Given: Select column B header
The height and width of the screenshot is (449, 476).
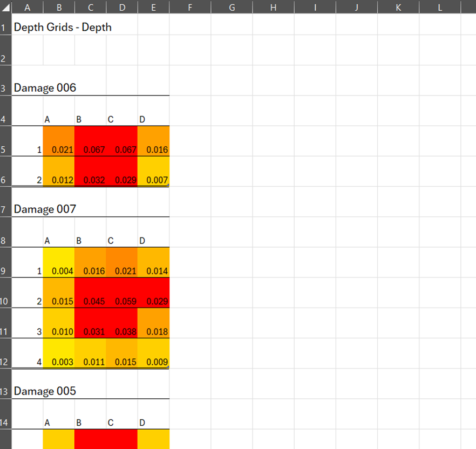Looking at the screenshot, I should click(x=59, y=6).
